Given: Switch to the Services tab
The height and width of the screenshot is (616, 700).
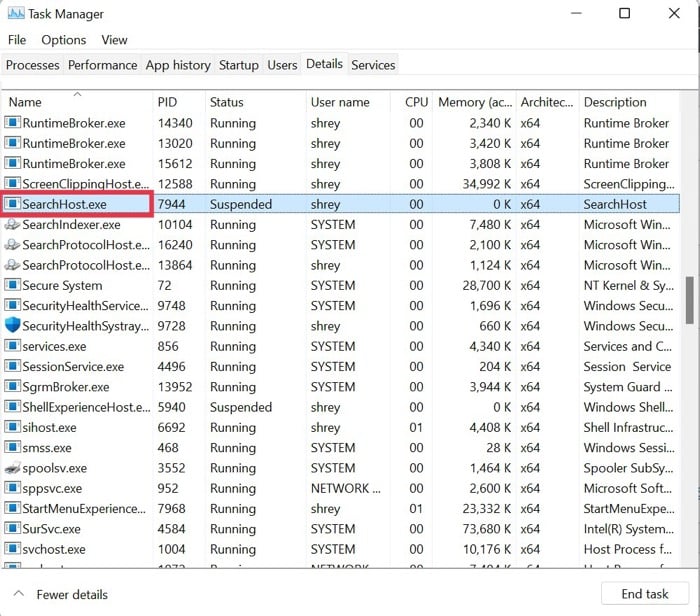Looking at the screenshot, I should [x=373, y=65].
